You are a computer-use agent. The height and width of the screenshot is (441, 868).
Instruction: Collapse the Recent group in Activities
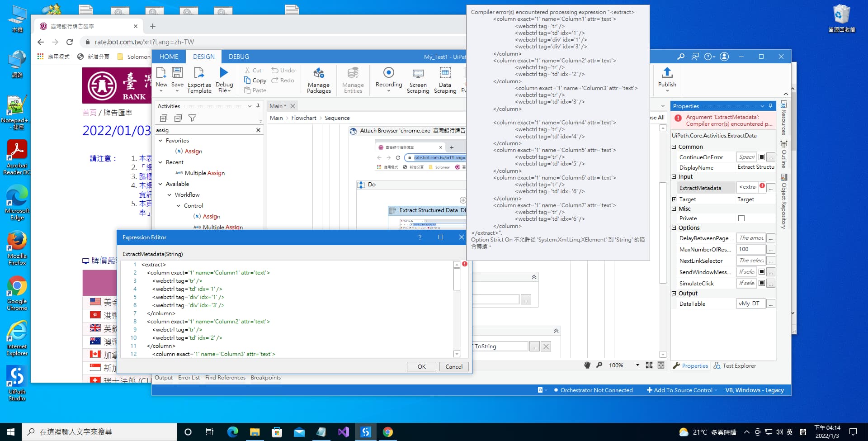click(x=160, y=162)
